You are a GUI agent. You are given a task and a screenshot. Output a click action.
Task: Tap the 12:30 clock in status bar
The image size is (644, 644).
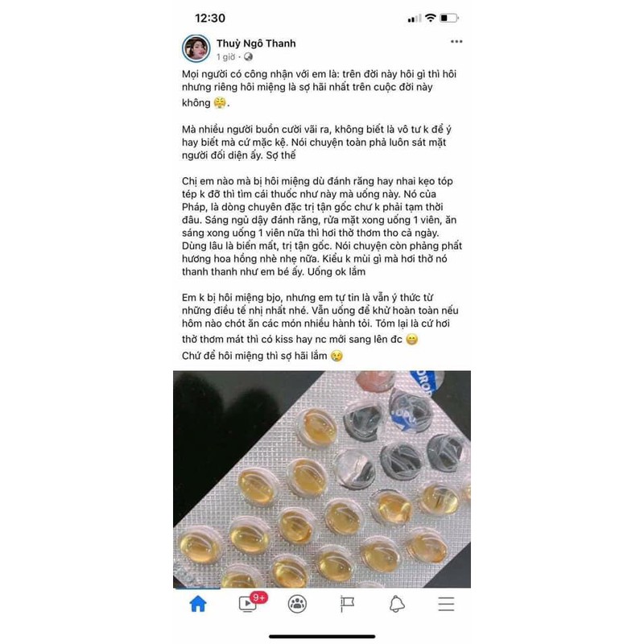point(210,18)
